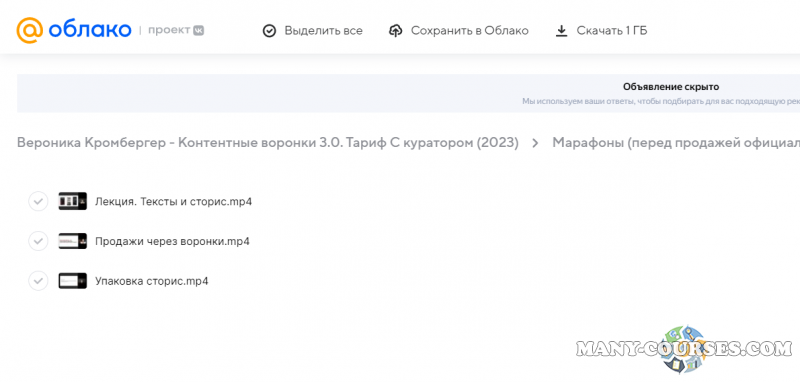The width and height of the screenshot is (800, 382).
Task: Click the download arrow icon
Action: (x=561, y=31)
